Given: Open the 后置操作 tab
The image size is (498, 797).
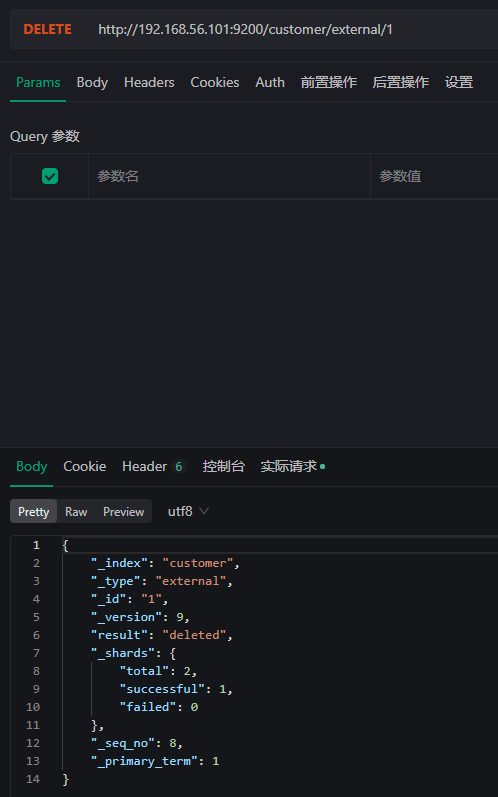Looking at the screenshot, I should point(400,82).
